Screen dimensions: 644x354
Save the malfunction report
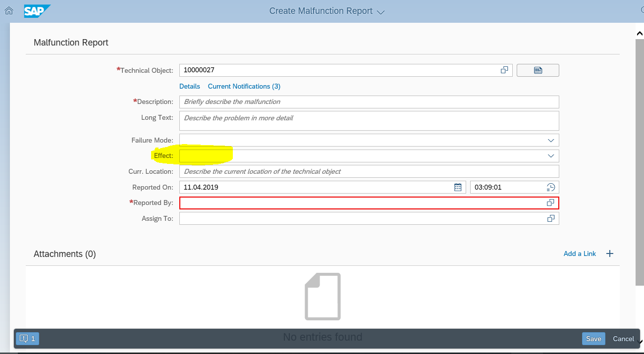(x=593, y=339)
